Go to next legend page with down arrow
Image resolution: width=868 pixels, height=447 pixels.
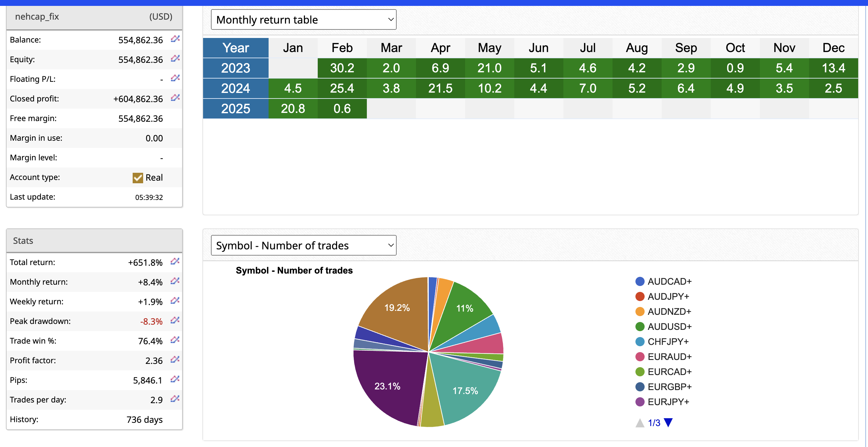click(668, 422)
